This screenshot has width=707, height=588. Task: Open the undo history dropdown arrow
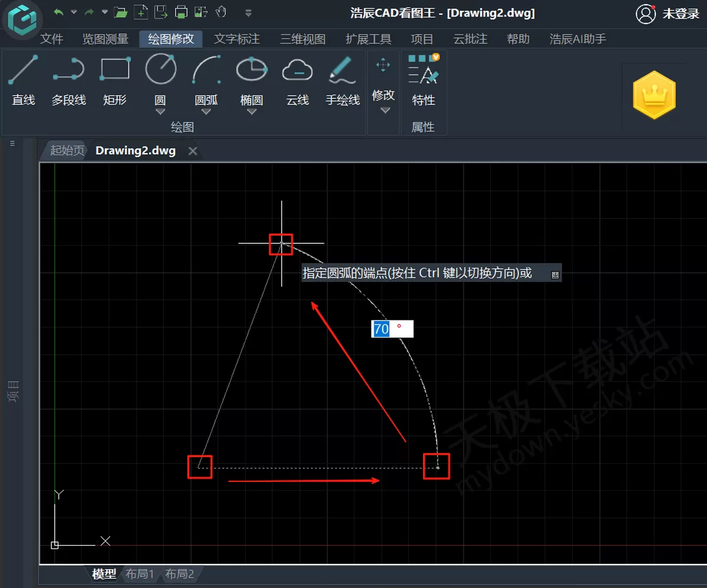coord(74,12)
